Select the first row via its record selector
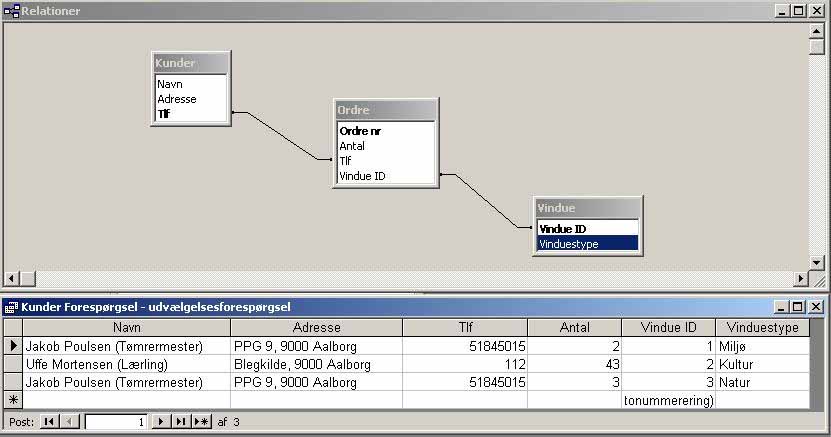Image resolution: width=831 pixels, height=437 pixels. tap(12, 346)
